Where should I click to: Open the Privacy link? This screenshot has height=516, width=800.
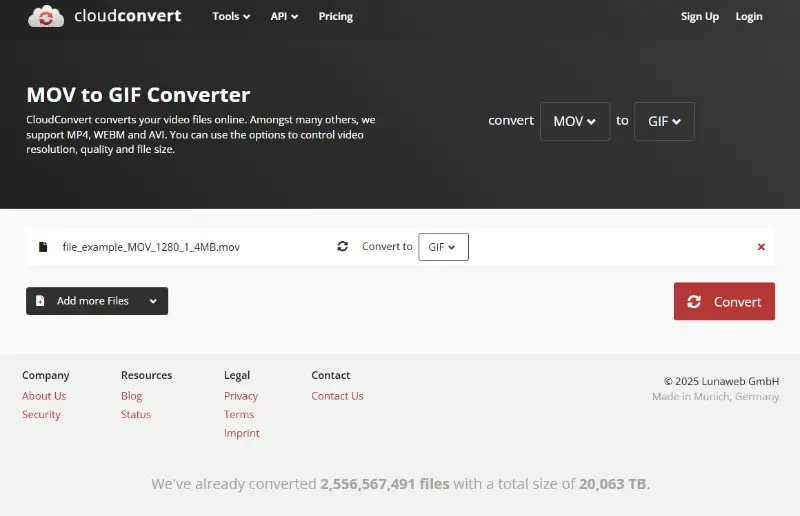pyautogui.click(x=241, y=396)
